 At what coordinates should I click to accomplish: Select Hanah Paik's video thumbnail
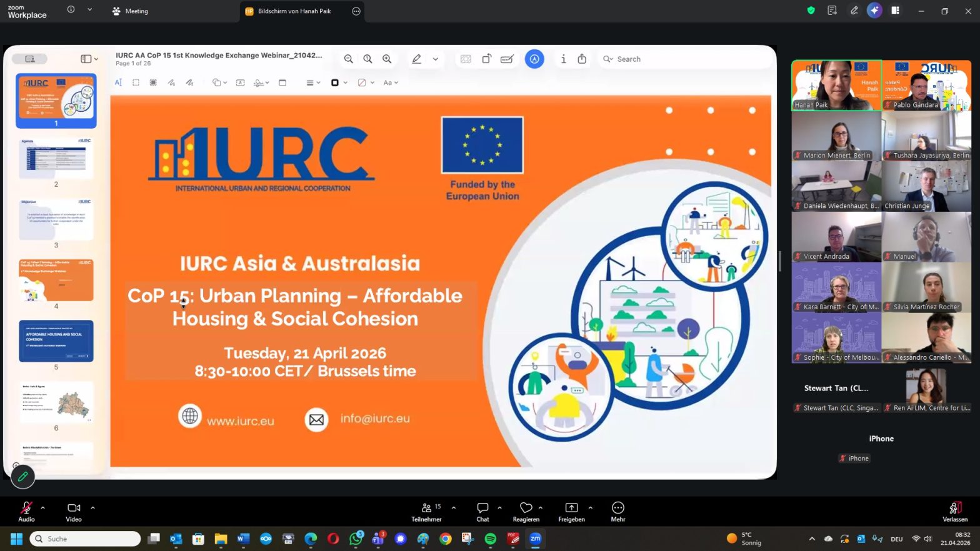pyautogui.click(x=836, y=86)
